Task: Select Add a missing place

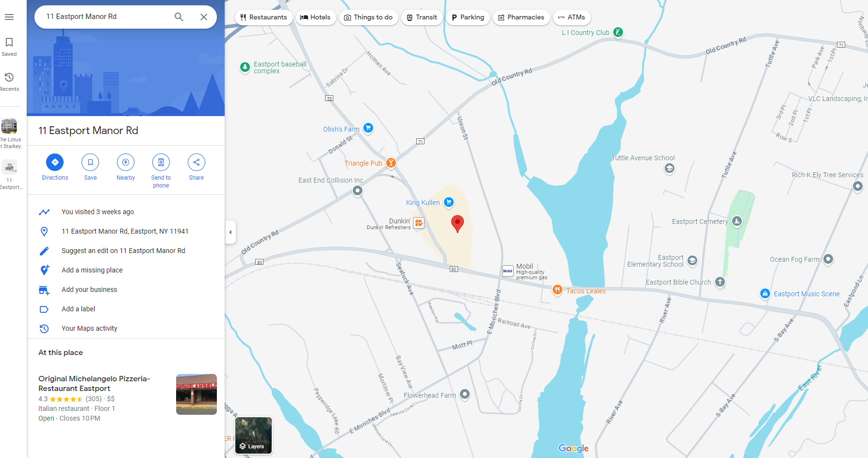Action: coord(92,270)
